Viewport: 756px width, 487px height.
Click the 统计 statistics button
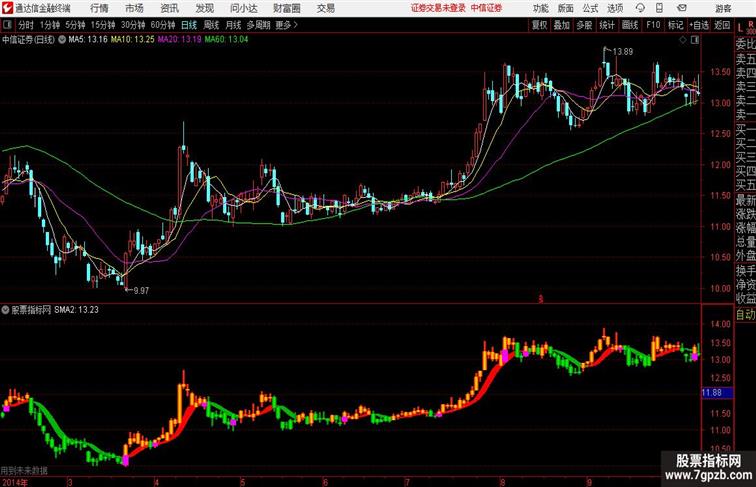[607, 25]
